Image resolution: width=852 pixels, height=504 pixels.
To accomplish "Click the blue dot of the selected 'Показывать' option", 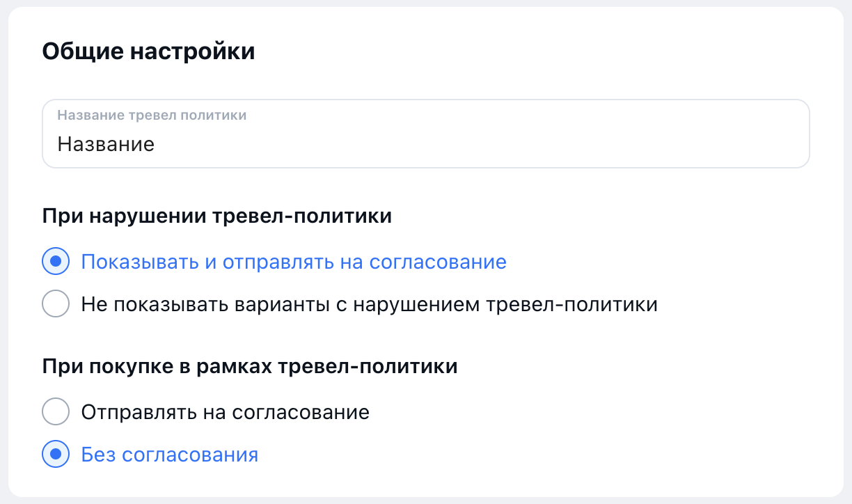I will (56, 262).
